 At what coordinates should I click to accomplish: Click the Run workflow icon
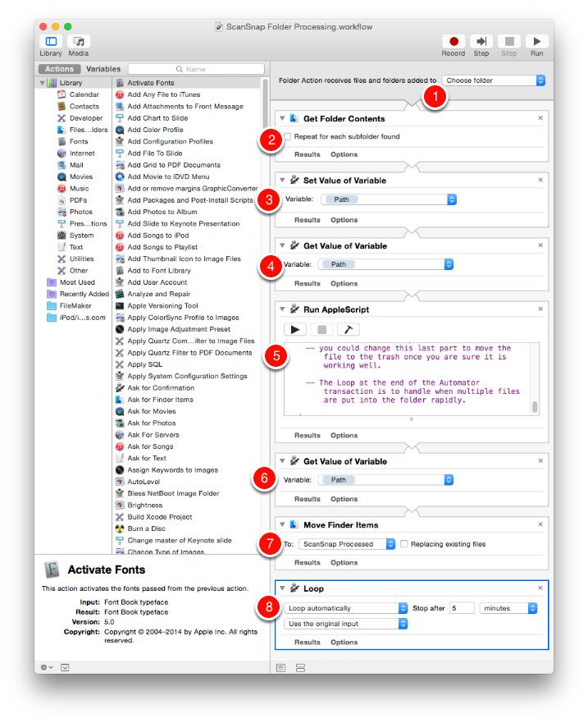coord(536,42)
